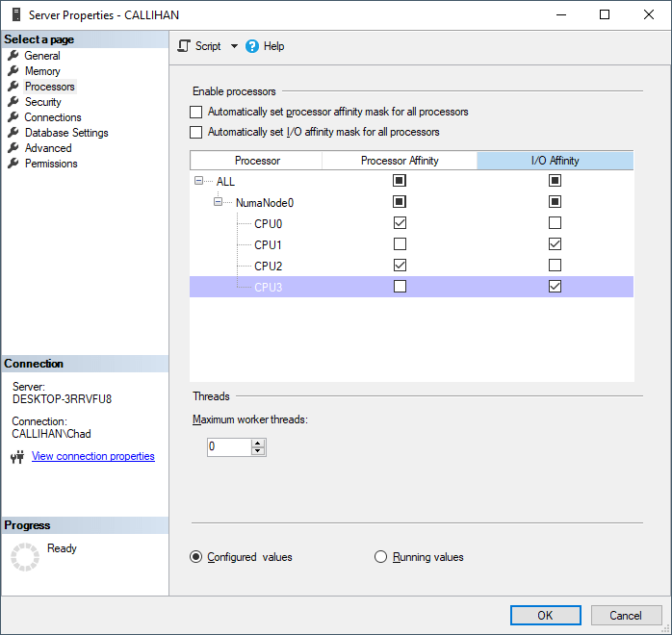This screenshot has height=635, width=672.
Task: Click the wrench icon beside Security
Action: (x=13, y=102)
